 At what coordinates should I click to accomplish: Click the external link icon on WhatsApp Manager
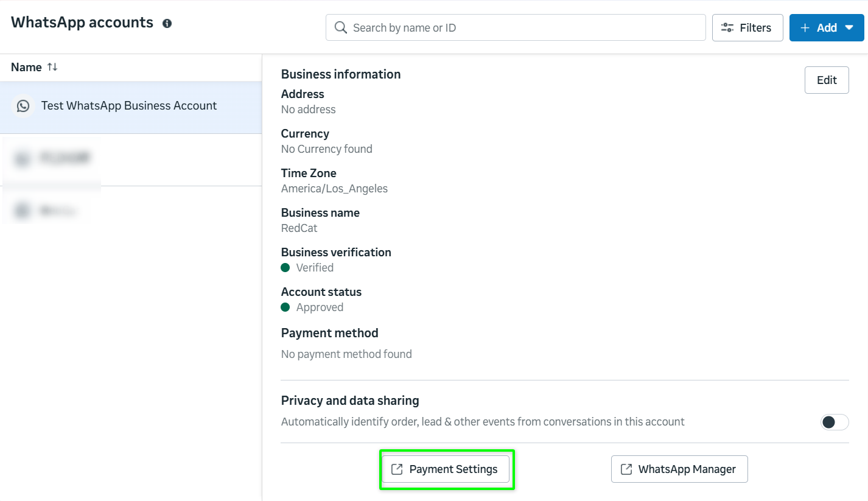click(x=626, y=469)
